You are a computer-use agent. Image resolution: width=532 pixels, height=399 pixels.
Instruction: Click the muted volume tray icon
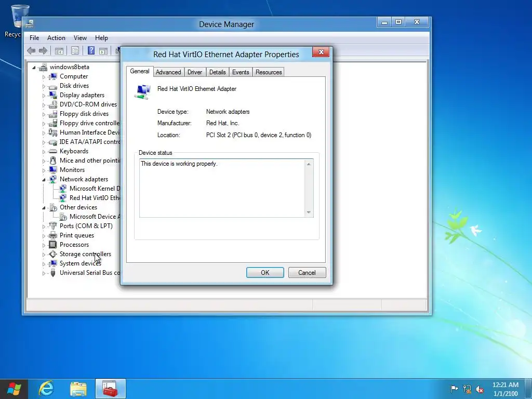[480, 389]
